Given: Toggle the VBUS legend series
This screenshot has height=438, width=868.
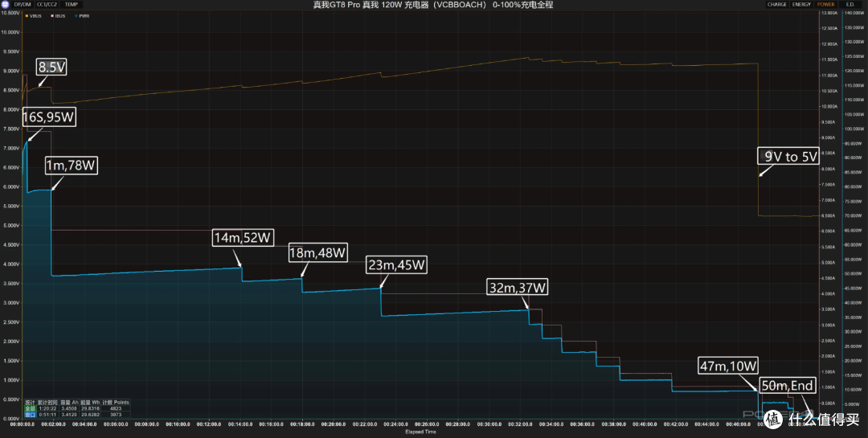Looking at the screenshot, I should click(x=33, y=16).
